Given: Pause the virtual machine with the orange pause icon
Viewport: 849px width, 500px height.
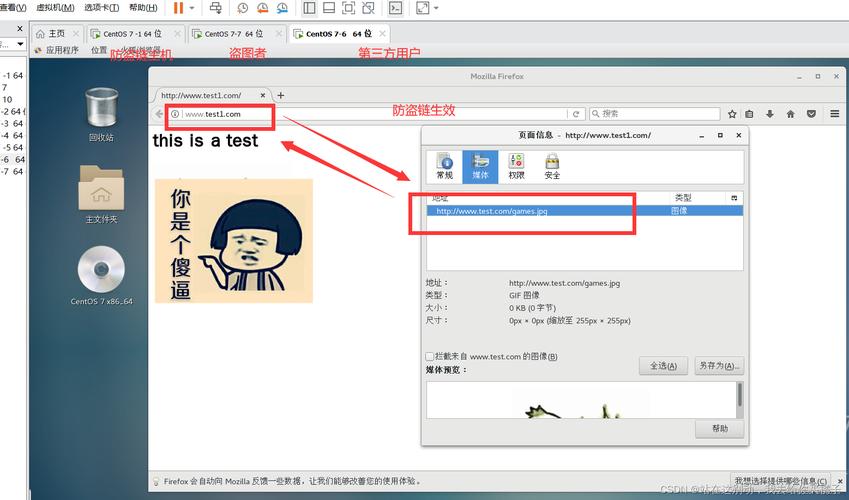Looking at the screenshot, I should pyautogui.click(x=178, y=8).
